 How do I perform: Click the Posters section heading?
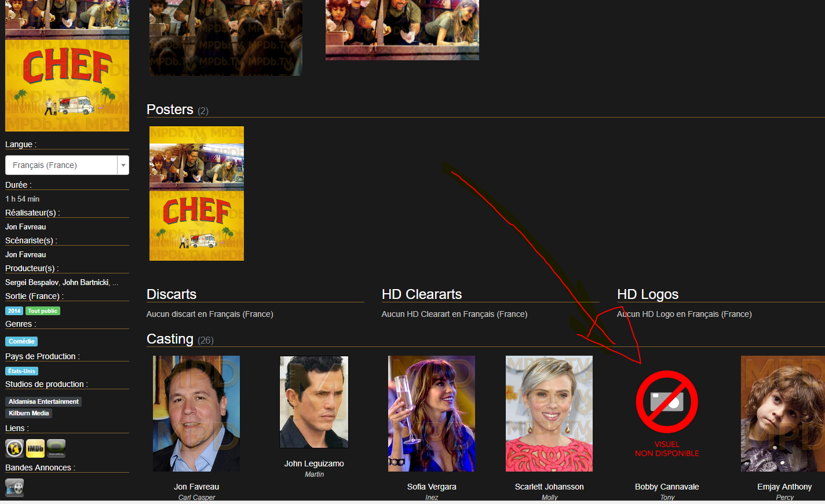tap(170, 109)
